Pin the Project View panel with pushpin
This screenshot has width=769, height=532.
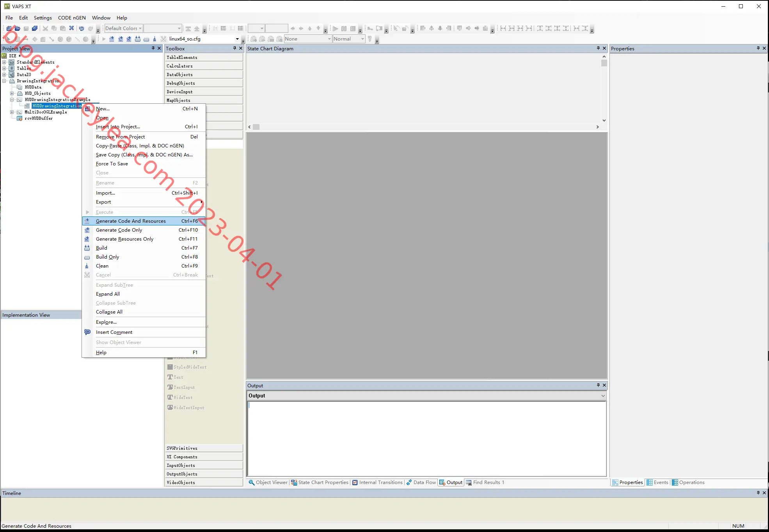(x=153, y=48)
